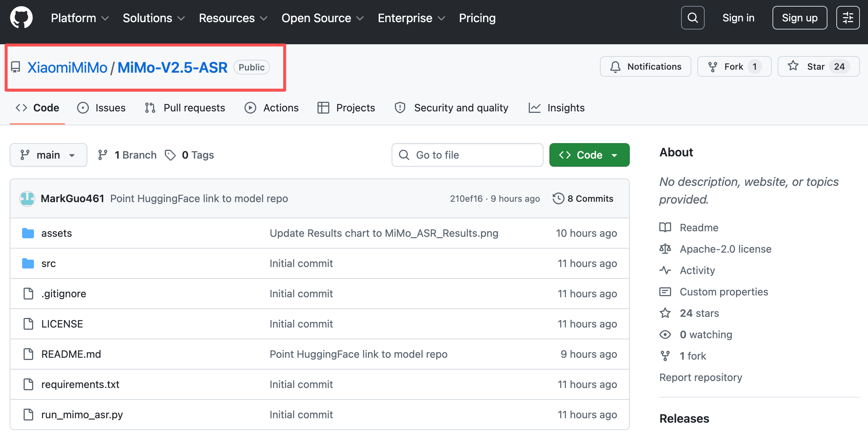Click the MarkGuo461 avatar image
The width and height of the screenshot is (868, 433).
coord(27,198)
